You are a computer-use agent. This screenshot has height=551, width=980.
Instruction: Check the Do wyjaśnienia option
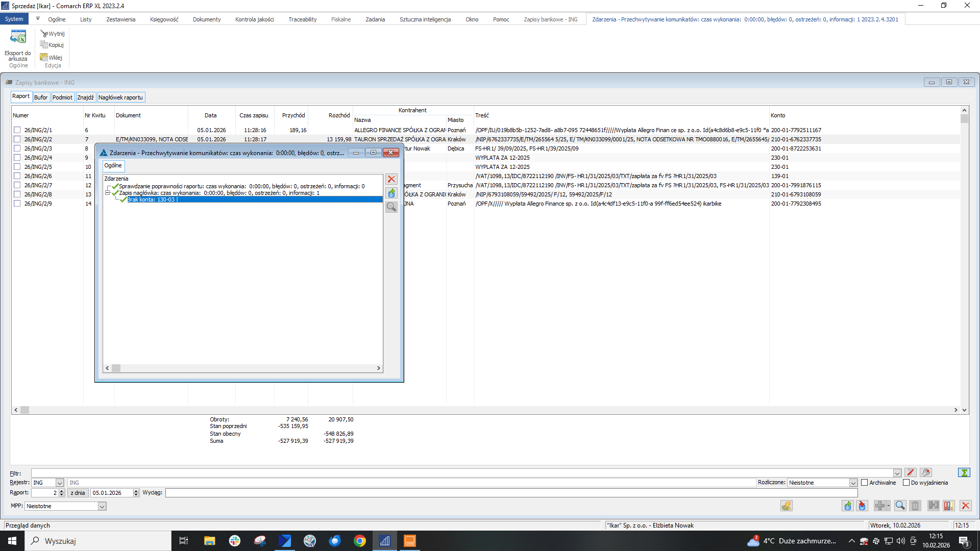(x=906, y=483)
